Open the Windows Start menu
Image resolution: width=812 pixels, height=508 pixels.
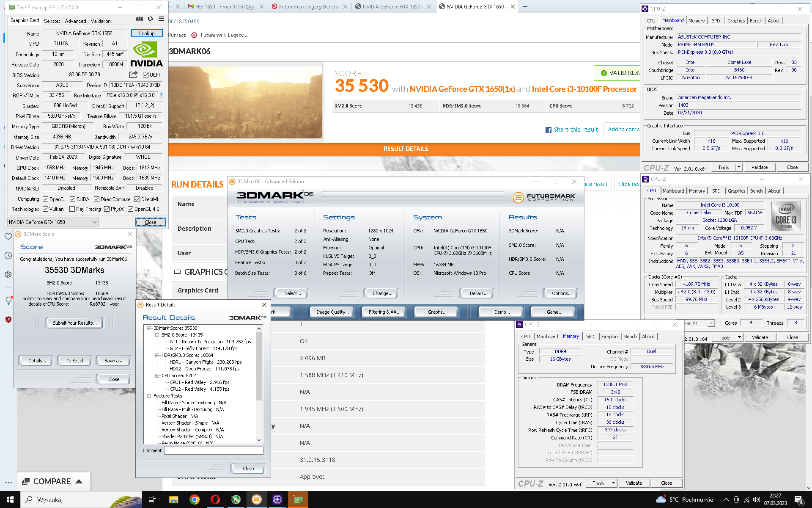pyautogui.click(x=10, y=500)
